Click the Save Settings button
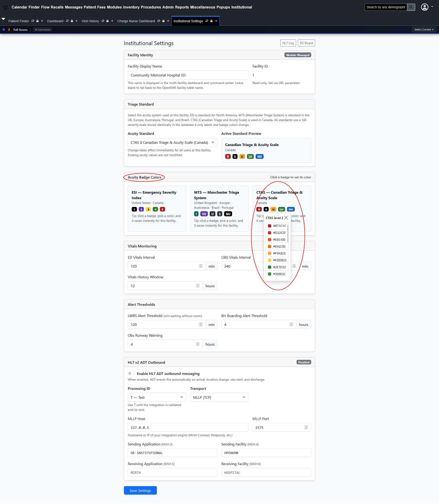Image resolution: width=439 pixels, height=504 pixels. coord(140,490)
